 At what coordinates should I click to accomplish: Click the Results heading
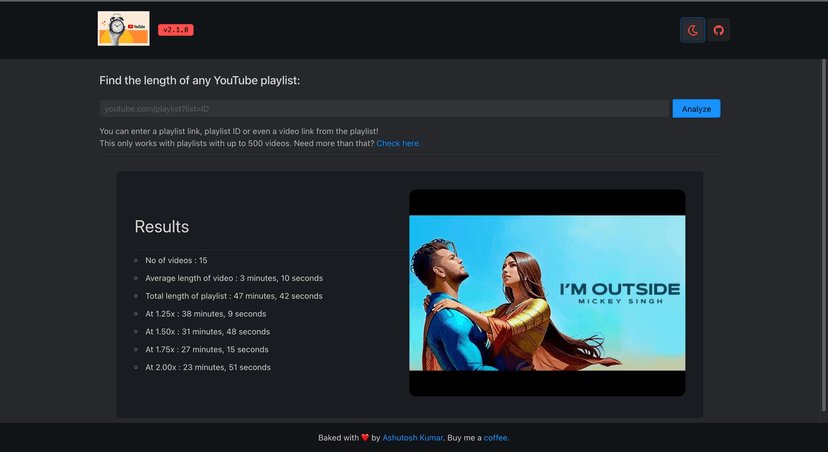pos(162,227)
